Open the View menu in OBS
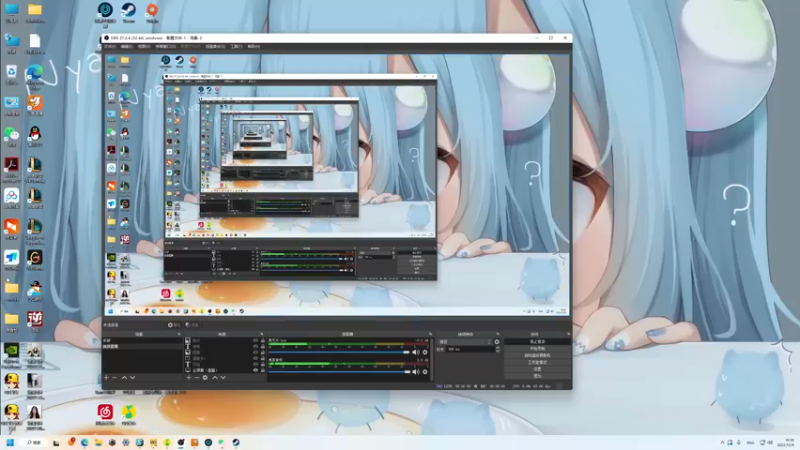This screenshot has width=800, height=450. pyautogui.click(x=144, y=46)
